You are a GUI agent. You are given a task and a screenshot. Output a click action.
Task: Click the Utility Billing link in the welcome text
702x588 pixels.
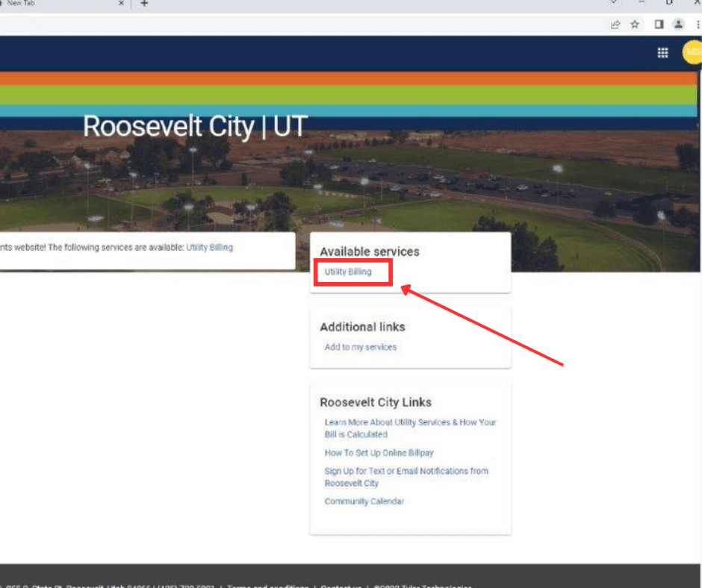click(210, 247)
